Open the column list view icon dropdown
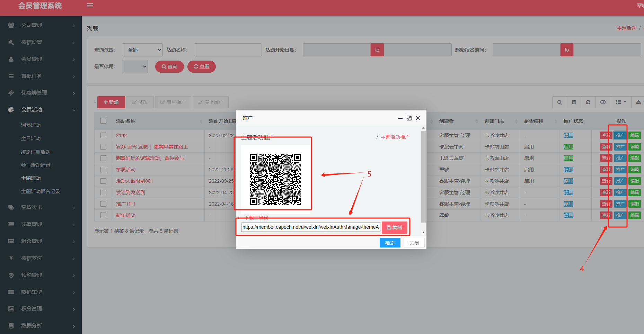Viewport: 644px width, 334px height. [x=621, y=102]
